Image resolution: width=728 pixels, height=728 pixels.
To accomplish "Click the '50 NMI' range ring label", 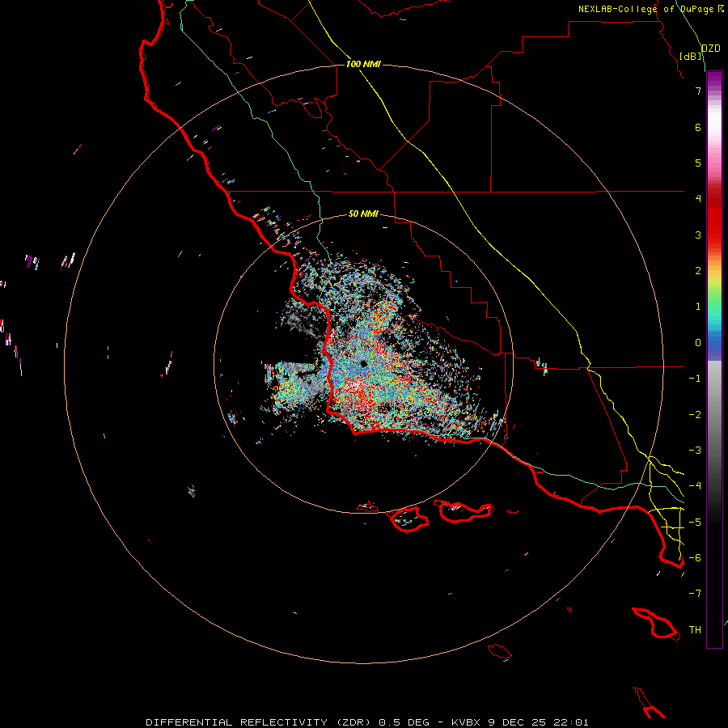I will 363,214.
